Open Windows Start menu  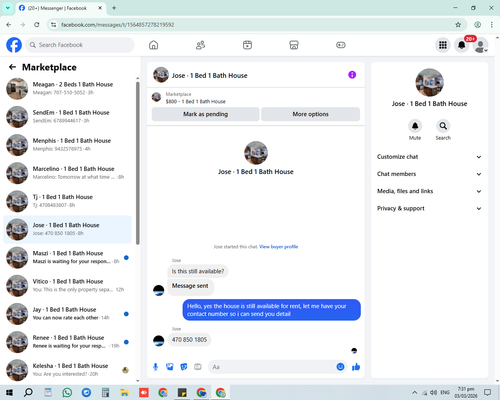9,393
